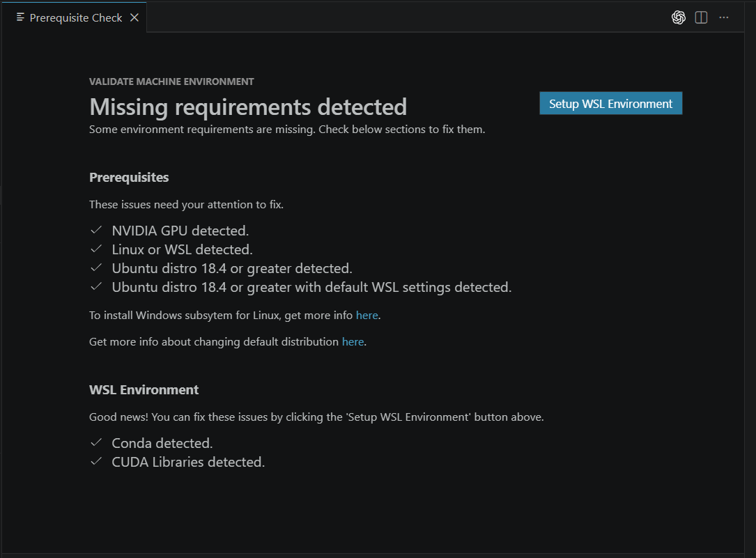Click checkmark beside Ubuntu distro 18.4 or greater detected
This screenshot has height=558, width=756.
tap(96, 268)
